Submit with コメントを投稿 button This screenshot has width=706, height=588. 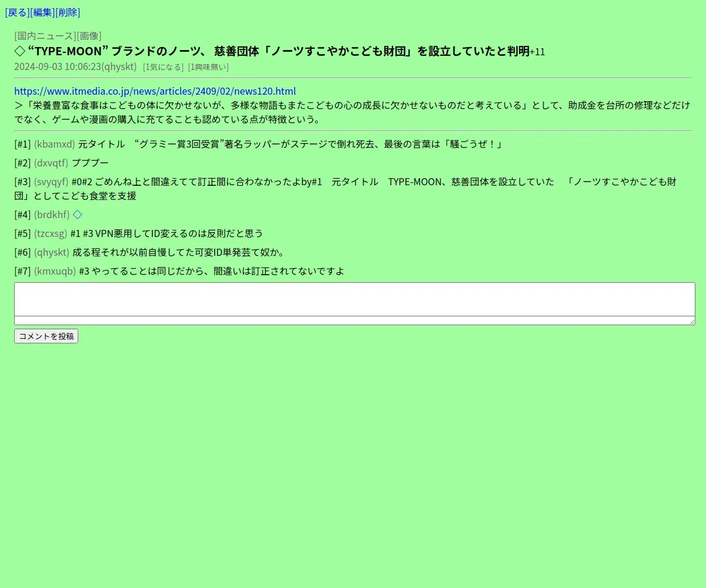(46, 336)
